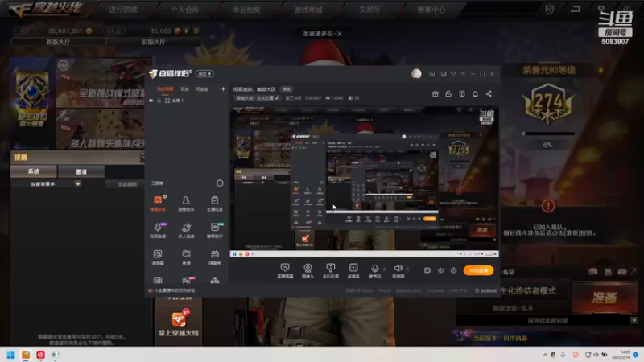Open the speaker dropdown arrow
Screen dimensions: 644x362
pos(407,269)
